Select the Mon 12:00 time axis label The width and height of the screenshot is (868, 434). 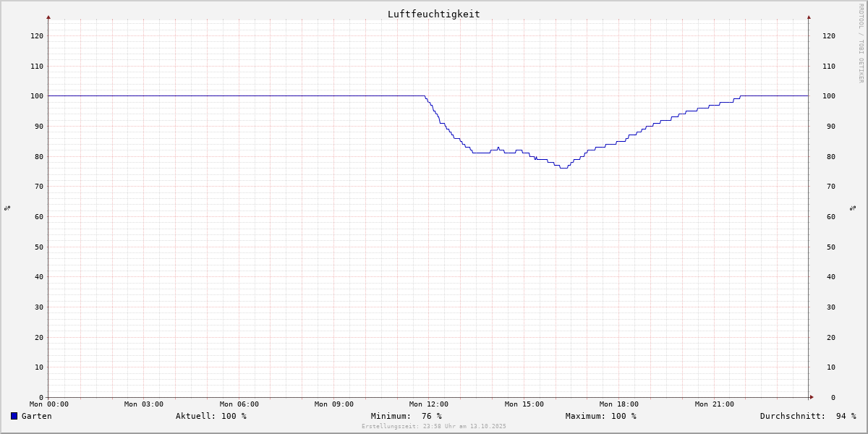pyautogui.click(x=429, y=404)
